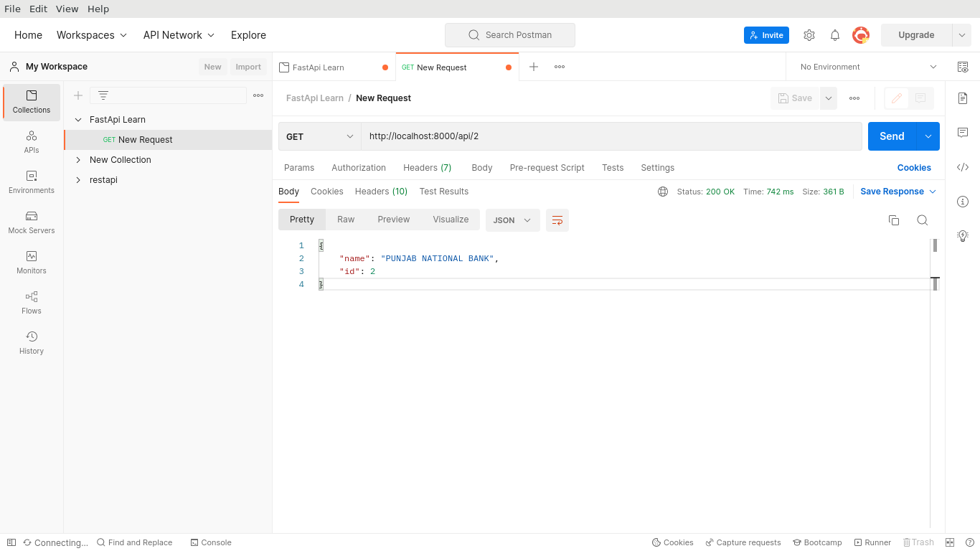Open the Send button dropdown arrow

[928, 136]
